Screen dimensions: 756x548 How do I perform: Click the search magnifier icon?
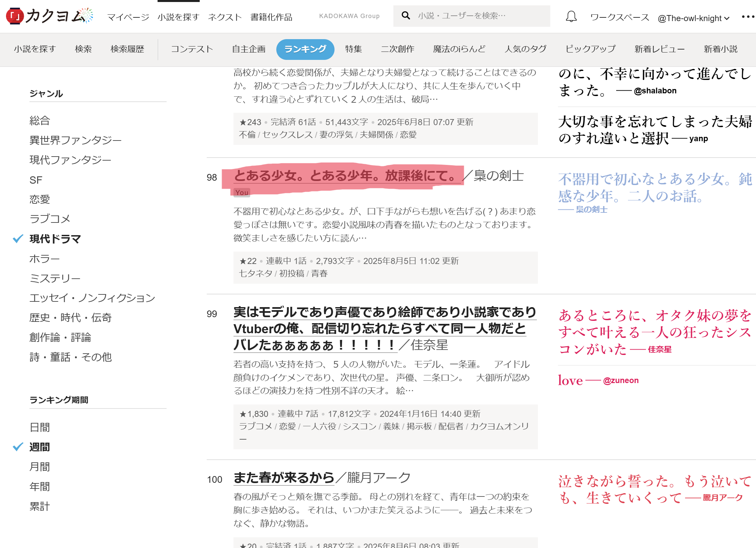(405, 15)
